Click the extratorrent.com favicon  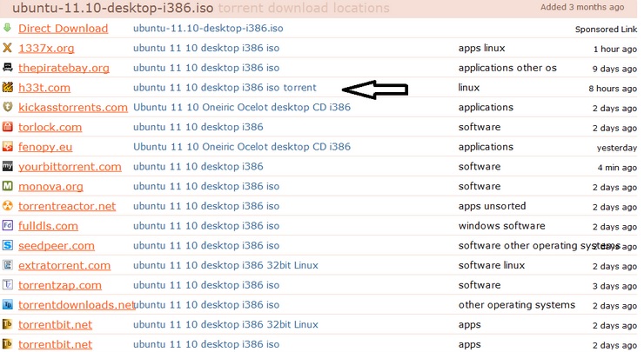coord(7,264)
